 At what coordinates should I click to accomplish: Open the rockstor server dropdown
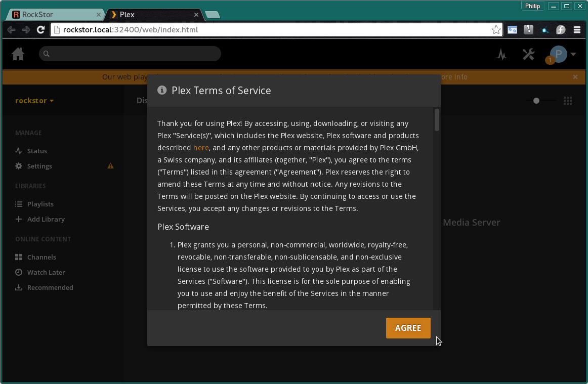pos(34,101)
